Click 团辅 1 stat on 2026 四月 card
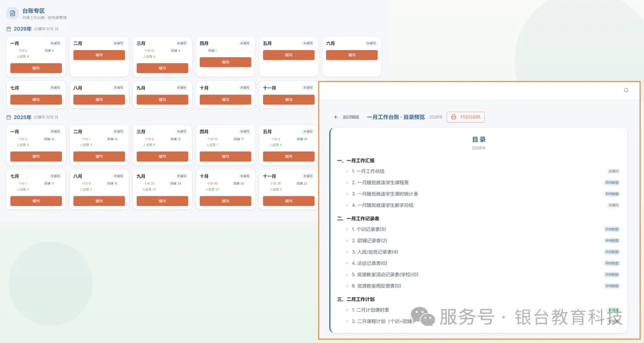644x343 pixels. coord(212,51)
